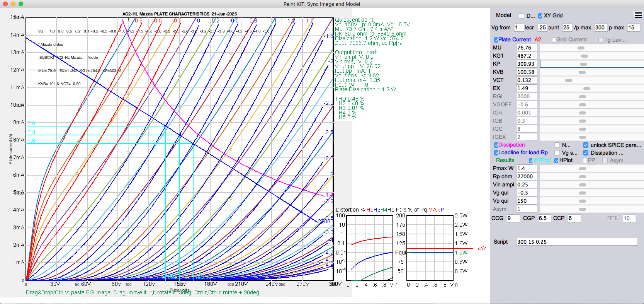This screenshot has width=644, height=304.
Task: Click the VCT slider handle
Action: pos(568,80)
